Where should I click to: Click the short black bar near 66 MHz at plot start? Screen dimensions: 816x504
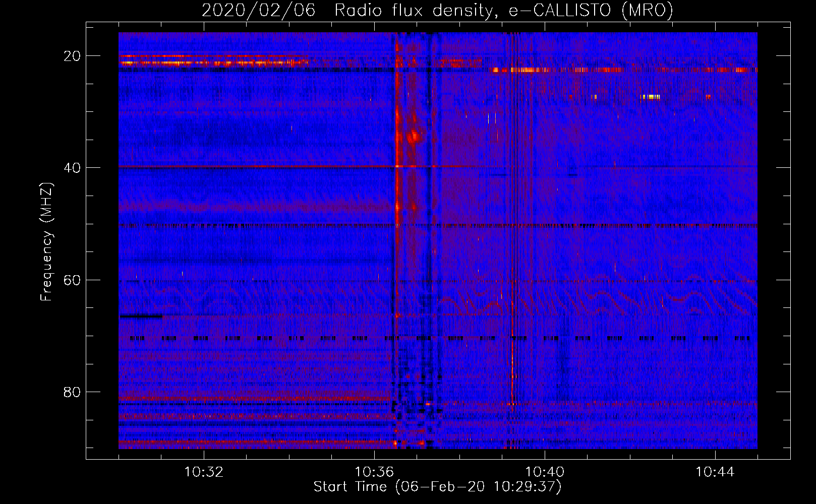point(141,317)
